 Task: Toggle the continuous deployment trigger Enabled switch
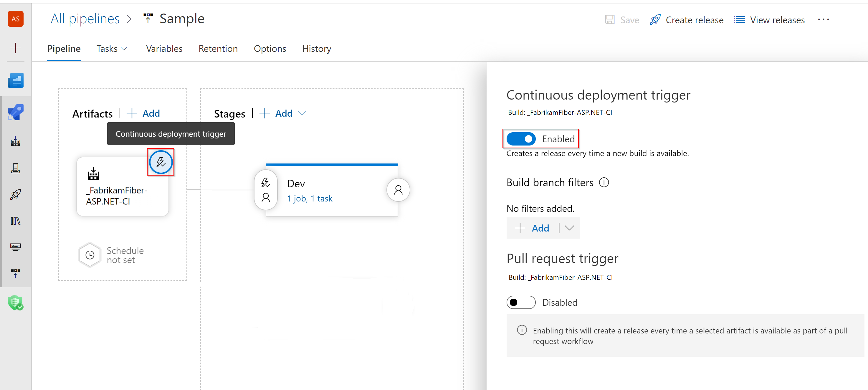coord(521,138)
